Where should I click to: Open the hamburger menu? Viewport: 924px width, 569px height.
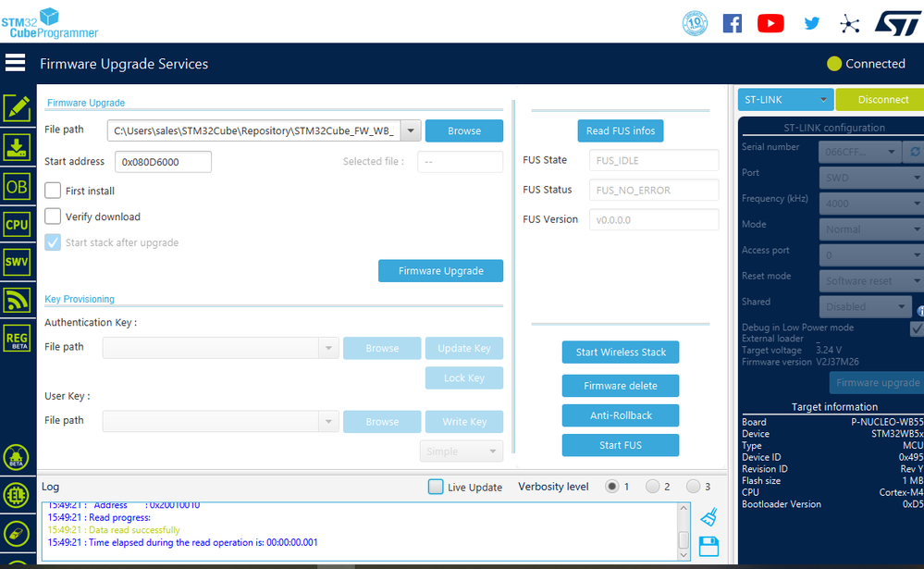click(15, 63)
